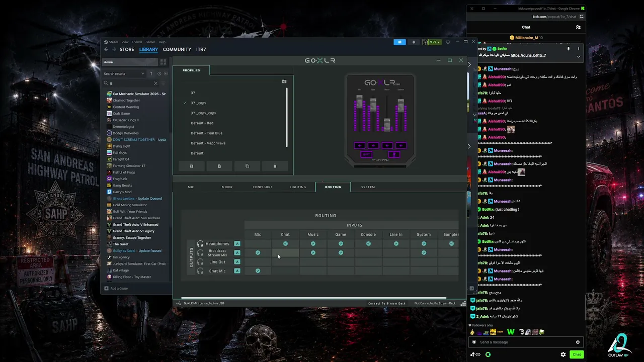Open the guns.lol link in pinned message
Image resolution: width=644 pixels, height=362 pixels.
[x=528, y=55]
